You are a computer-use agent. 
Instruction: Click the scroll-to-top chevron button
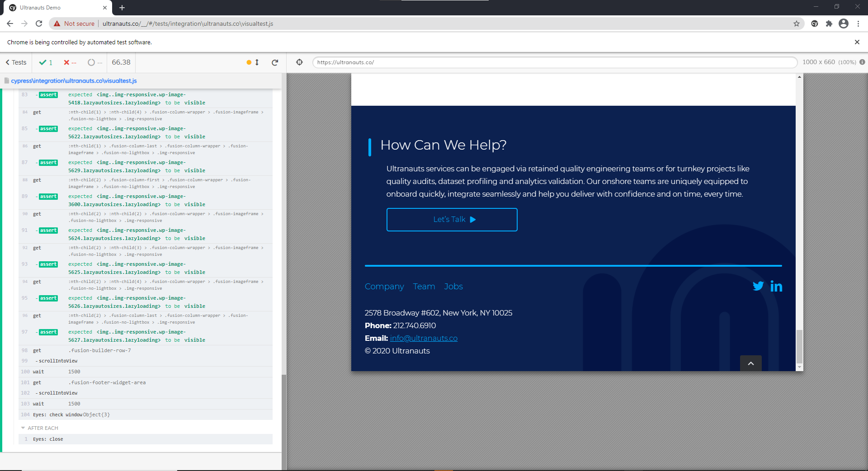pyautogui.click(x=751, y=363)
